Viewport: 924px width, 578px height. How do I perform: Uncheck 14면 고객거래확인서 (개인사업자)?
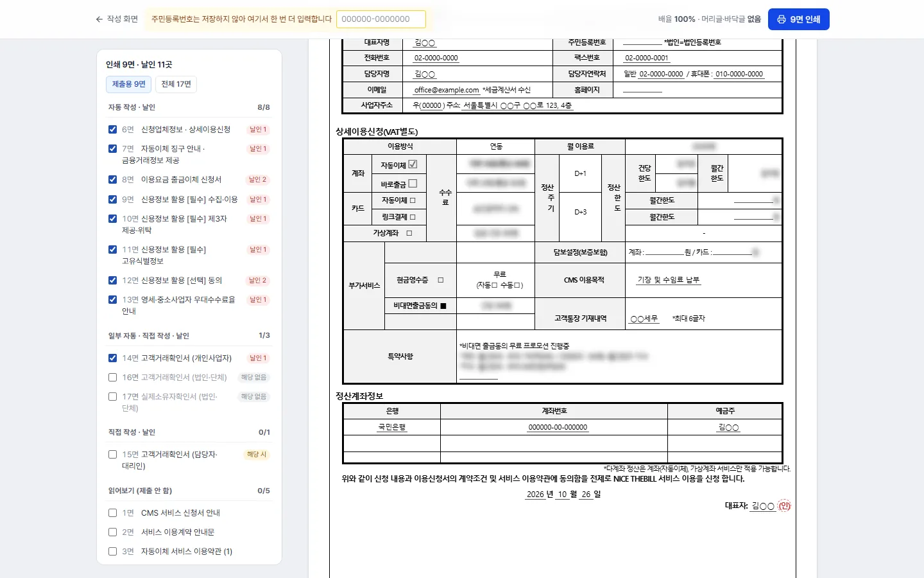[112, 358]
